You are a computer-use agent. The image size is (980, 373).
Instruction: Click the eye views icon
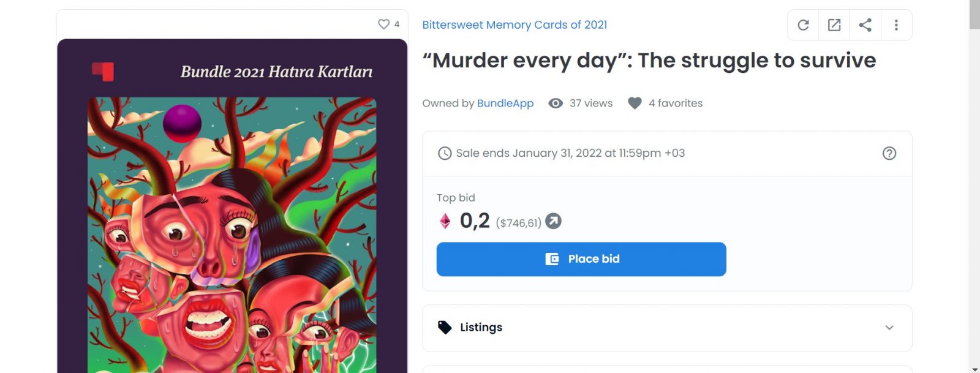pyautogui.click(x=556, y=104)
